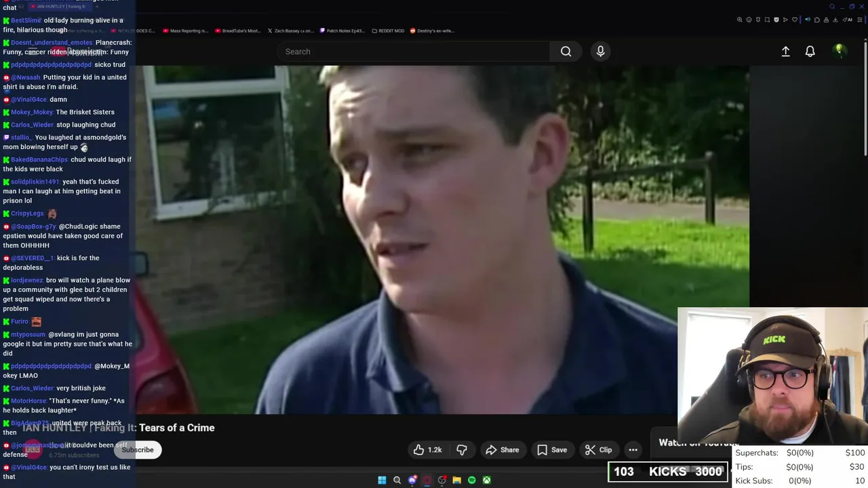
Task: Subscribe to the channel
Action: point(138,449)
